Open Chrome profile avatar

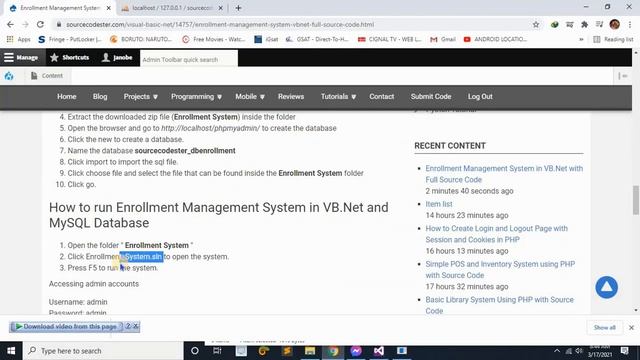point(614,24)
